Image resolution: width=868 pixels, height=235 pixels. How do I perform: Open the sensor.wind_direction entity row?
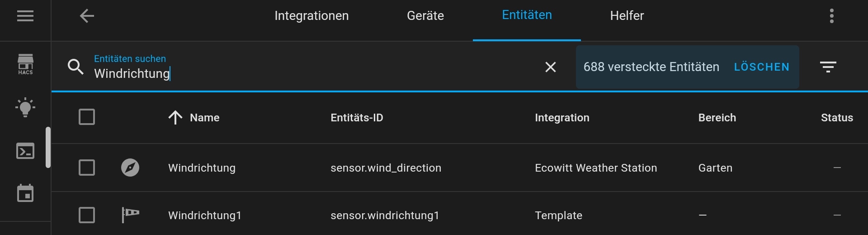[386, 168]
